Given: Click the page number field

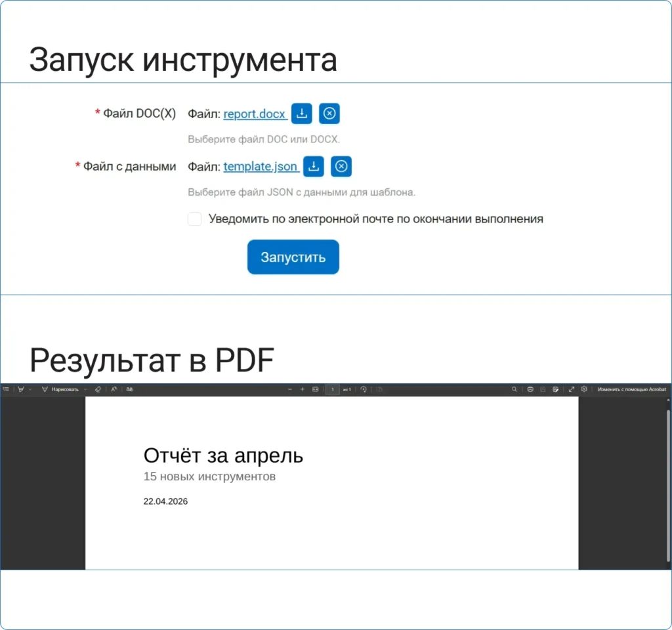Looking at the screenshot, I should [333, 390].
